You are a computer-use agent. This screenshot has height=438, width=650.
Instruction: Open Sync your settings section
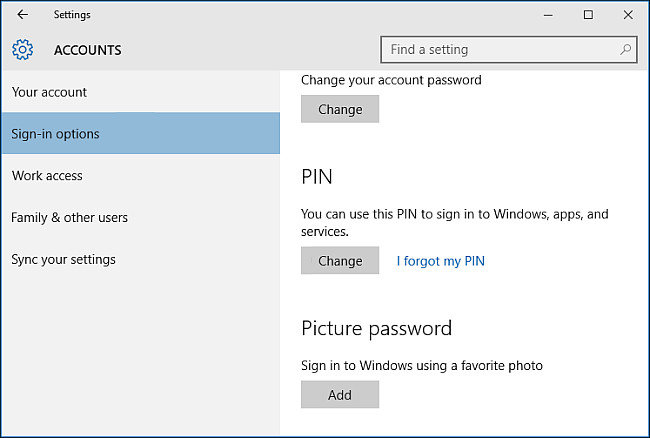point(141,259)
